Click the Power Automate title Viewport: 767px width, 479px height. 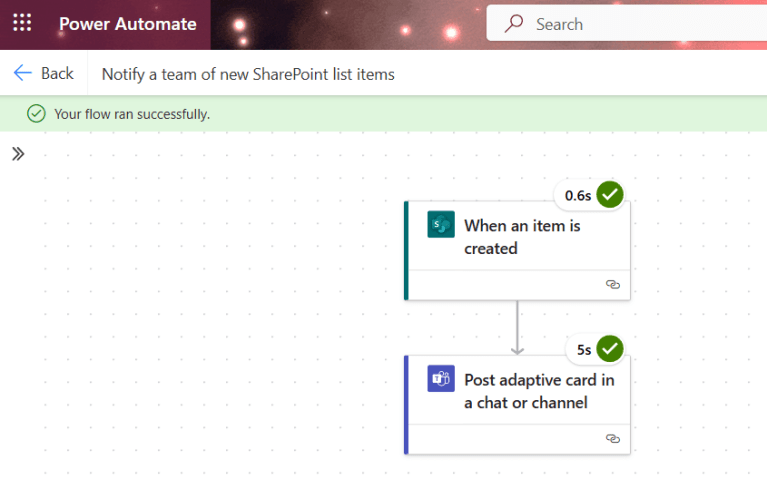128,24
